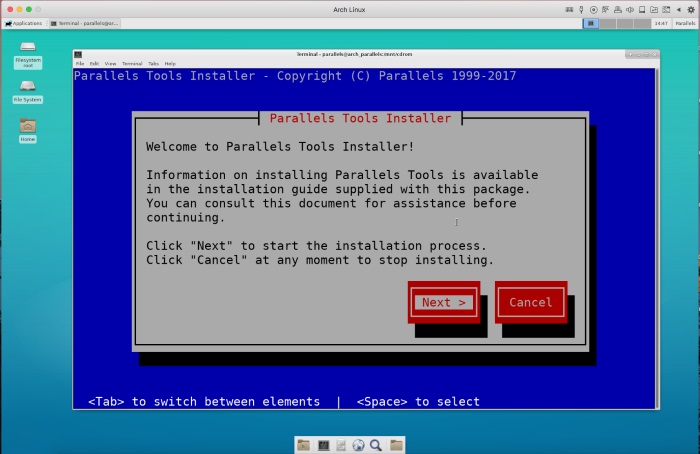This screenshot has width=700, height=454.
Task: Open the Home folder desktop icon
Action: pos(28,130)
